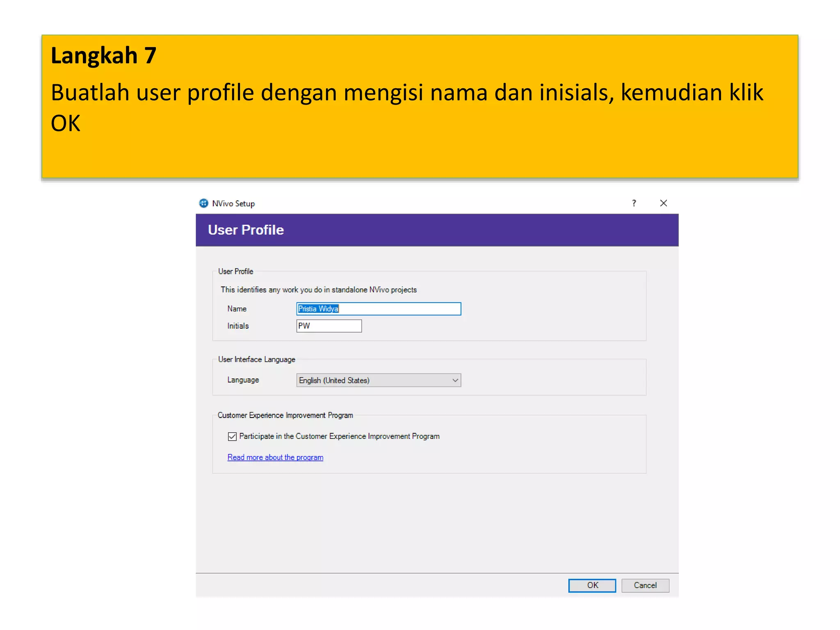
Task: Close the NVivo Setup dialog
Action: 663,203
